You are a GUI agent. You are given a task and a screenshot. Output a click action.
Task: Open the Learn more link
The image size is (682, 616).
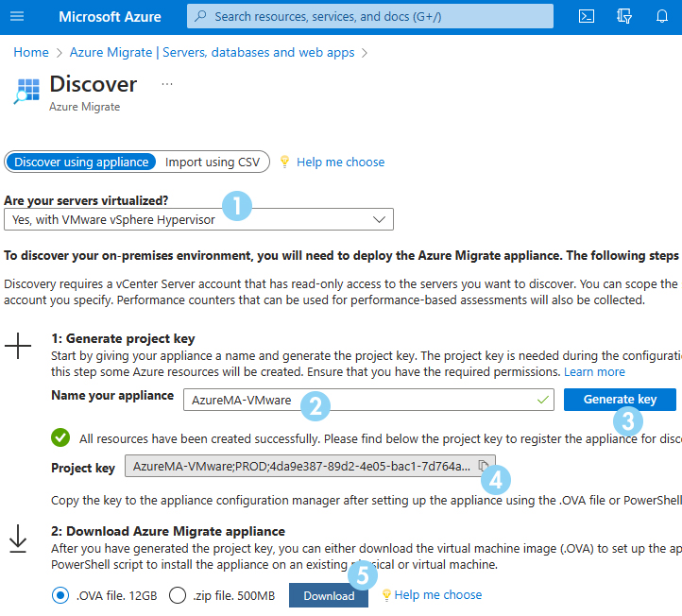click(x=594, y=372)
